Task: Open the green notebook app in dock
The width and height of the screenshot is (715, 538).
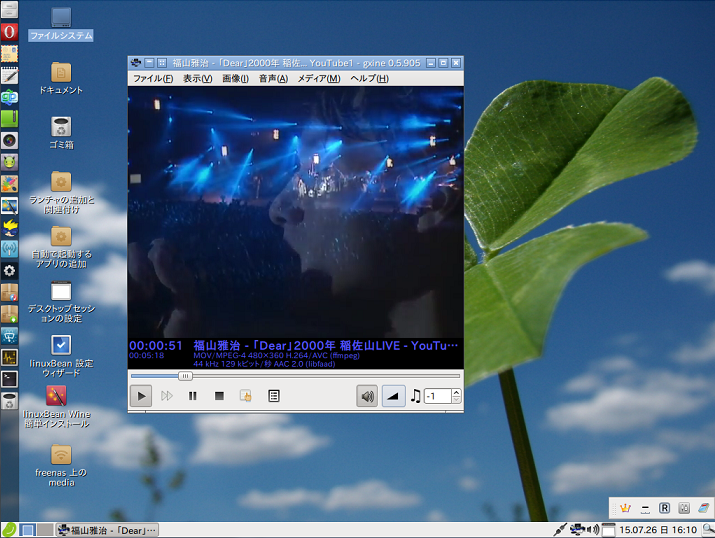Action: pos(9,119)
